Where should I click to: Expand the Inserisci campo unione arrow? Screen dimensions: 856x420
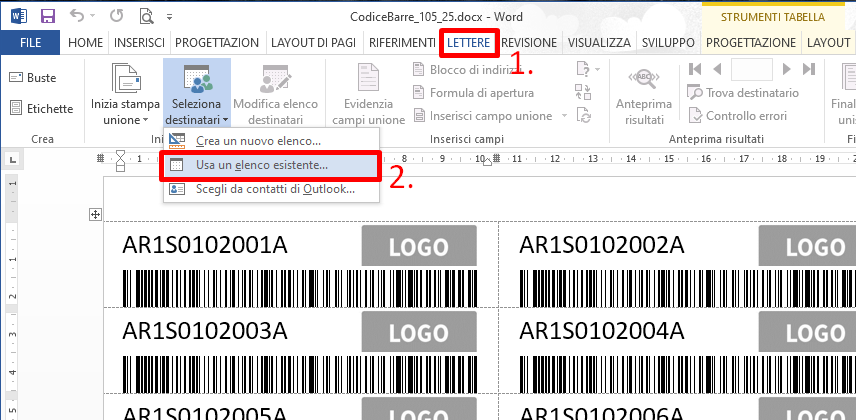[x=564, y=116]
